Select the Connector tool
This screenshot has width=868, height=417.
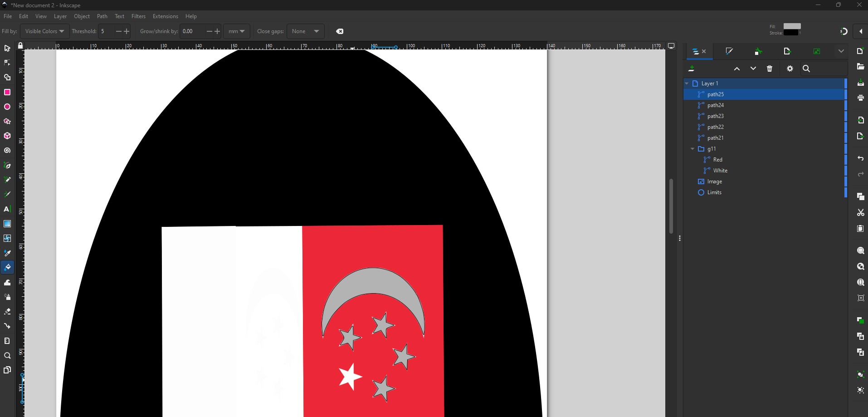[x=7, y=326]
